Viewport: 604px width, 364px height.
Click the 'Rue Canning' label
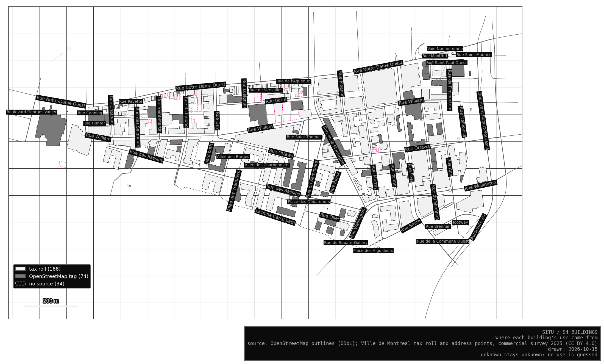coord(90,113)
